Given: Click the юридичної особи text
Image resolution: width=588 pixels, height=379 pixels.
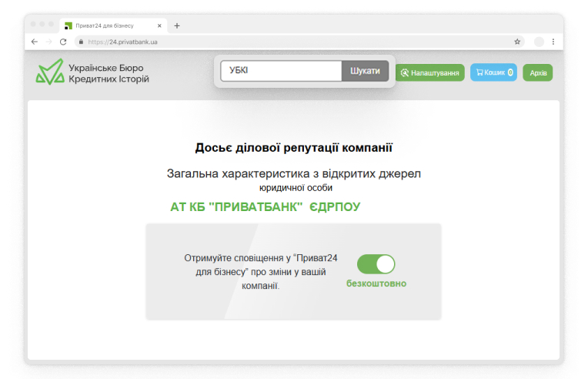Looking at the screenshot, I should tap(296, 188).
